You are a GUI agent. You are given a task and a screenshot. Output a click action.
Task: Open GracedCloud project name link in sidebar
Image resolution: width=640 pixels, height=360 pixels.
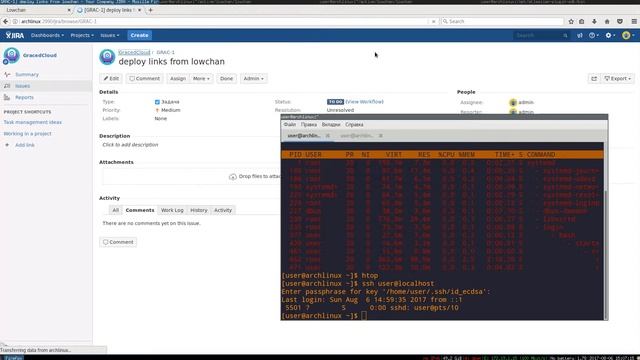[40, 55]
